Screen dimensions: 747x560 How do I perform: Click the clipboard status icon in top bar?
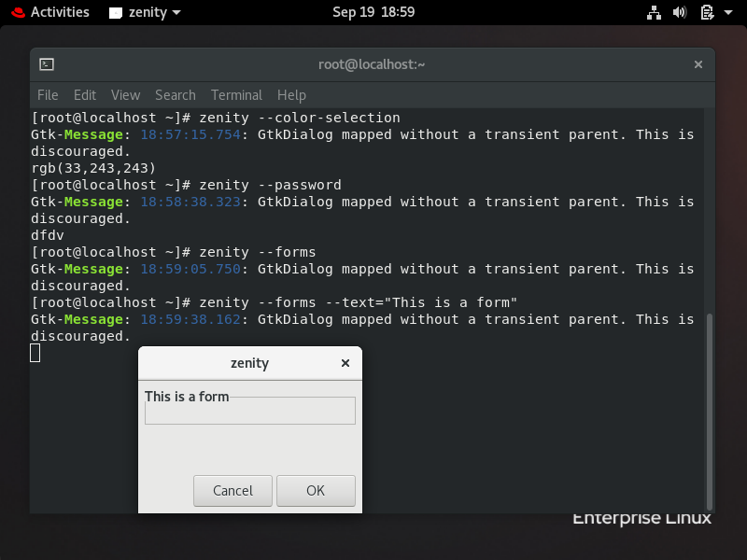(705, 12)
